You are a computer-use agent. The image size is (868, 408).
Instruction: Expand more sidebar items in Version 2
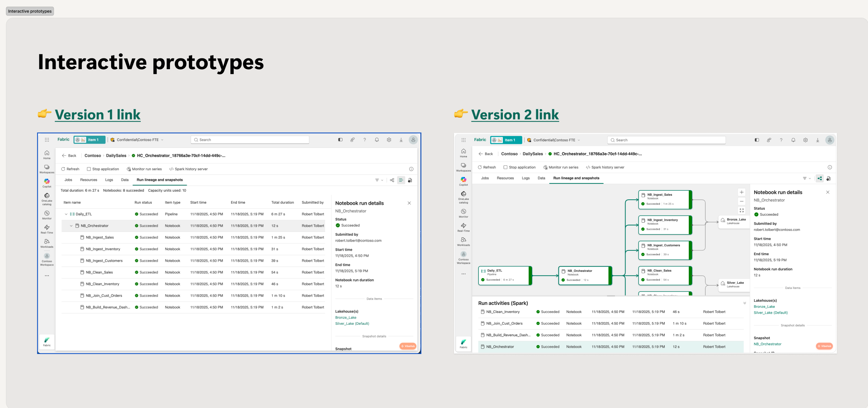[464, 274]
